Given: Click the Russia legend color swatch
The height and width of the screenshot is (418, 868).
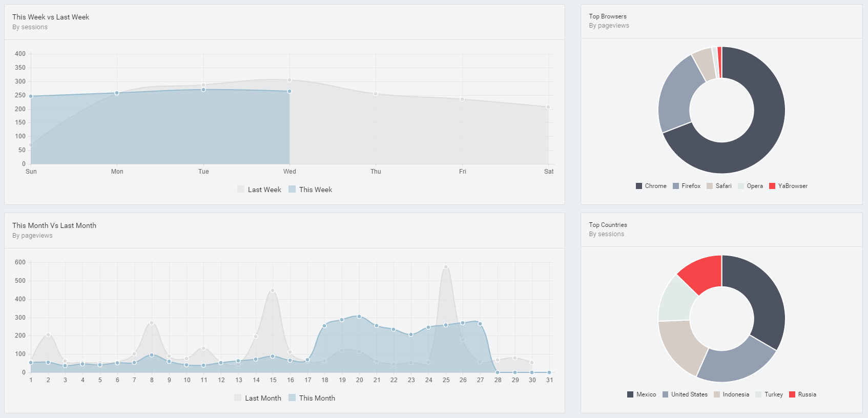Looking at the screenshot, I should (x=792, y=394).
